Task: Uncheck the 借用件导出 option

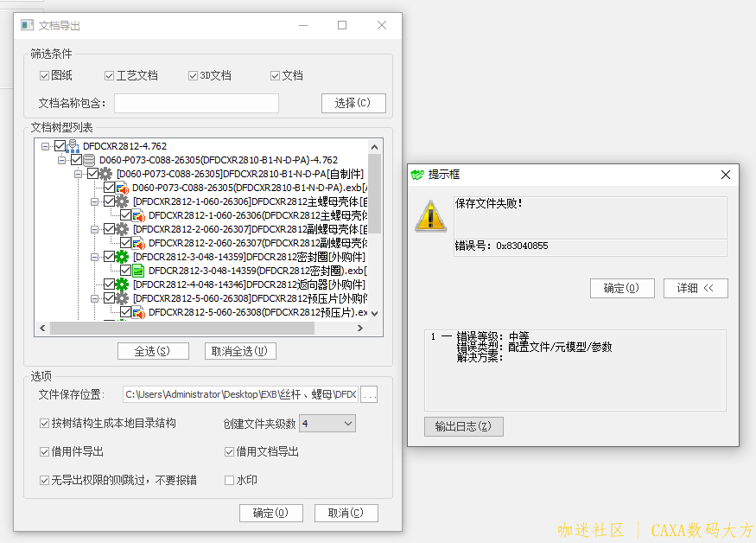Action: pos(44,451)
